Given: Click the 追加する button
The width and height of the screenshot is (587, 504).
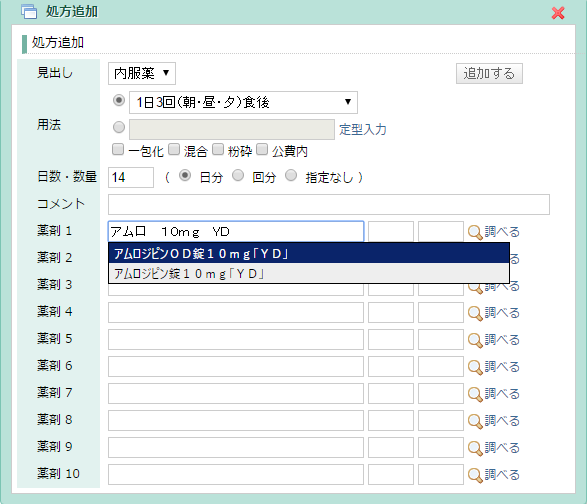Looking at the screenshot, I should click(489, 73).
